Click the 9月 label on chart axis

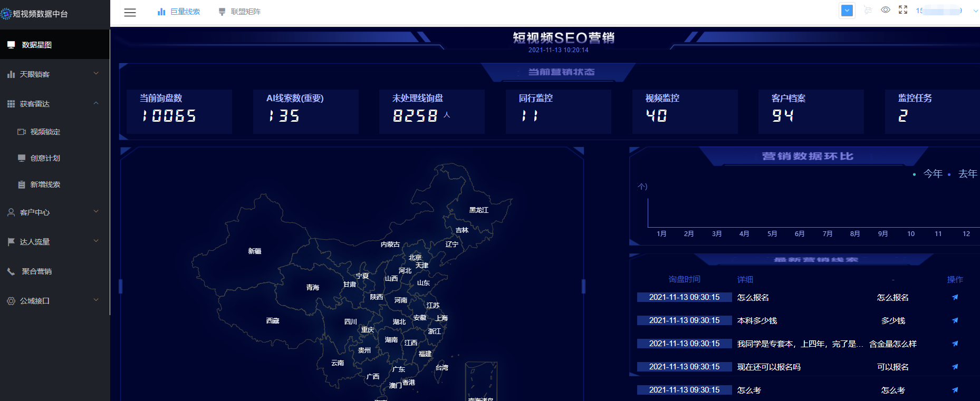coord(883,234)
